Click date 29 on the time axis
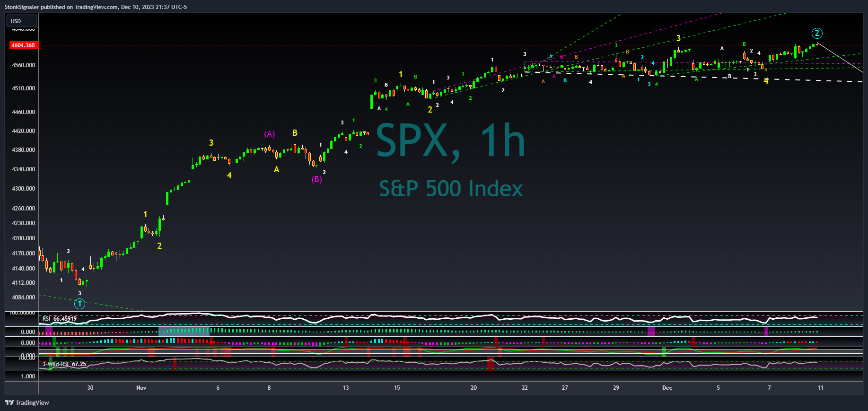The width and height of the screenshot is (868, 411). [616, 388]
